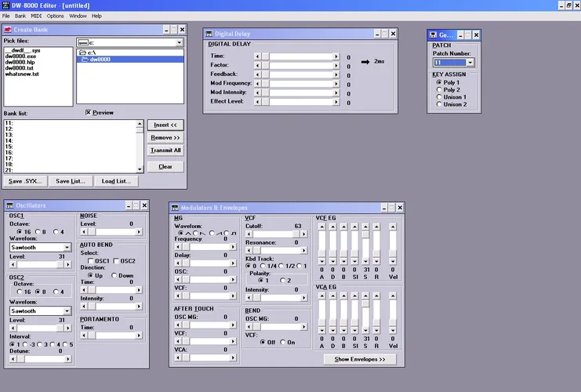Click the Transmit All button
This screenshot has width=581, height=392.
coord(165,150)
